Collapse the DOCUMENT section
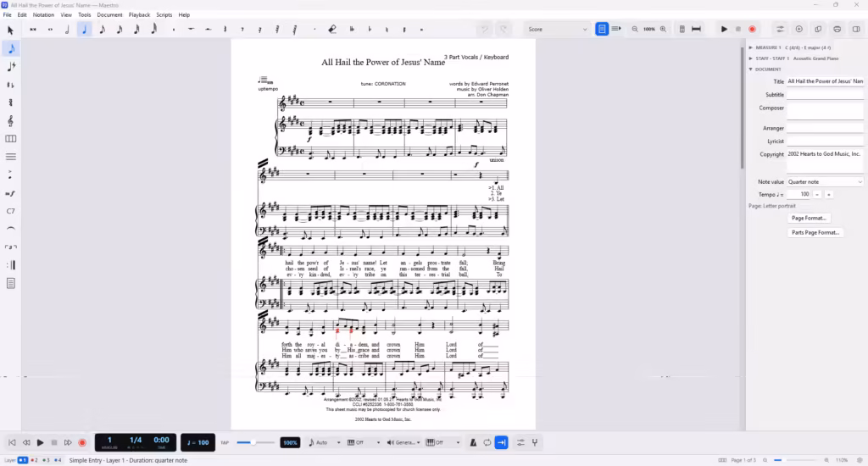 point(751,69)
